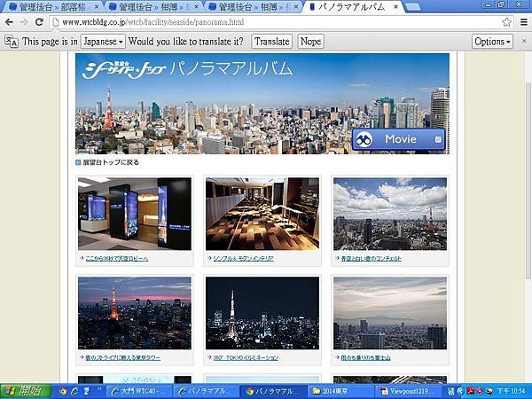
Task: Open the 2014東京 folder taskbar item
Action: [x=341, y=391]
